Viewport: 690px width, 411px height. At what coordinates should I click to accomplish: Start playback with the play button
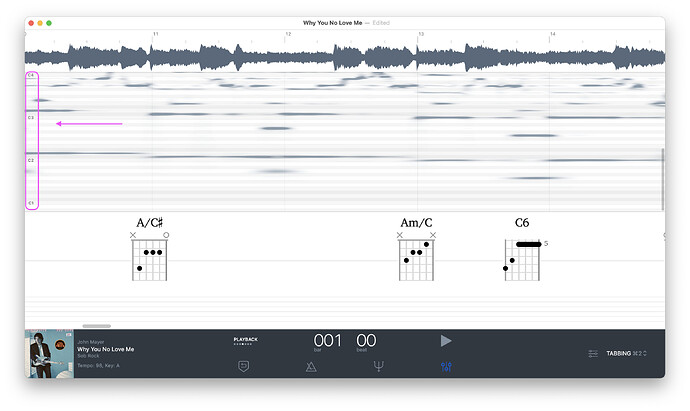coord(446,341)
